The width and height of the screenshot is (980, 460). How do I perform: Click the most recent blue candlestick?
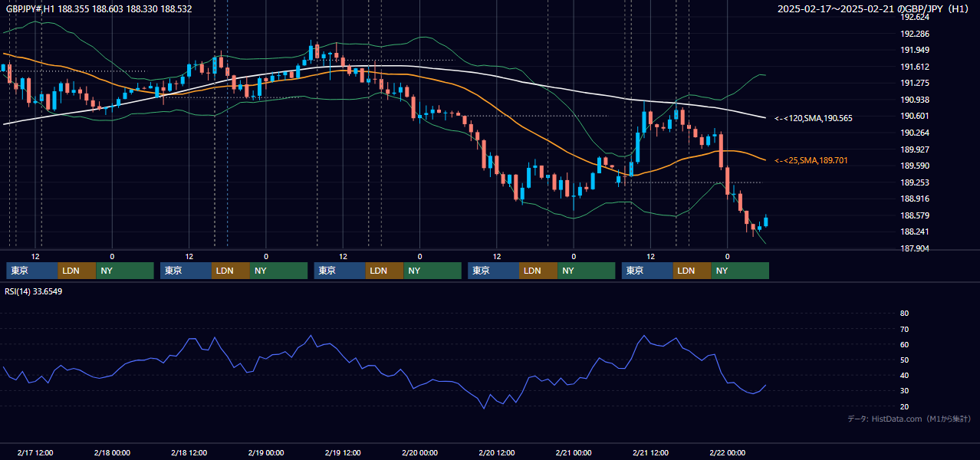pos(765,222)
